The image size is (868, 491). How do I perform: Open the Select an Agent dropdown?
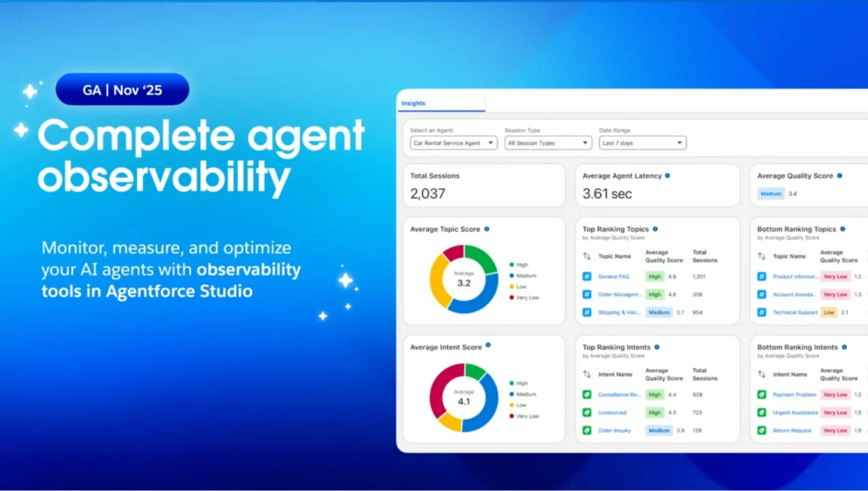pyautogui.click(x=453, y=143)
